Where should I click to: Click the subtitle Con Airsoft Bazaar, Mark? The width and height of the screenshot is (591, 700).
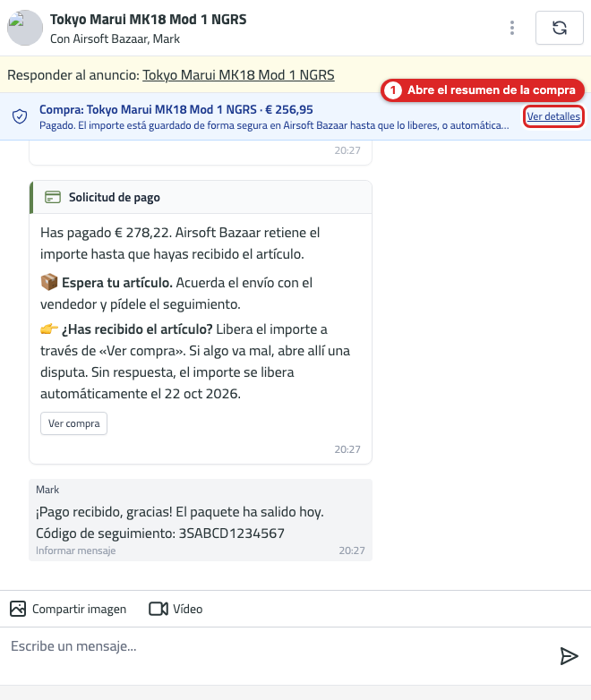pos(115,38)
